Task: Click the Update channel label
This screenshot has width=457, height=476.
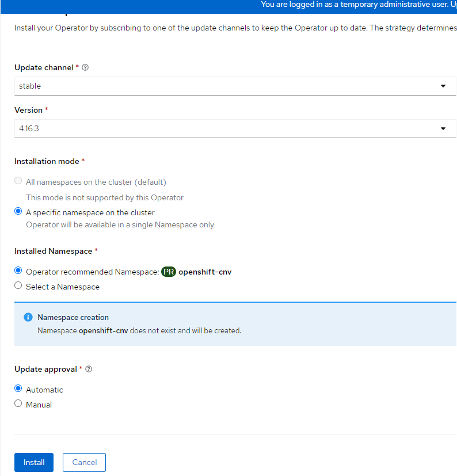Action: [x=44, y=68]
